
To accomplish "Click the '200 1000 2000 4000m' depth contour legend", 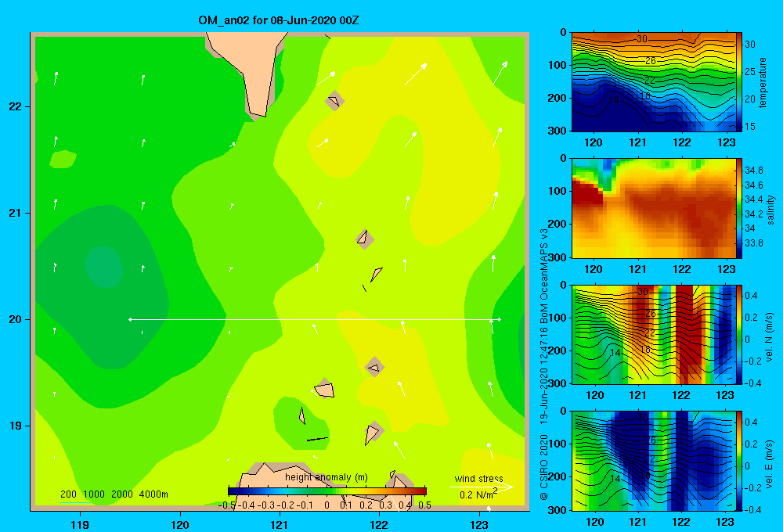I will point(114,494).
